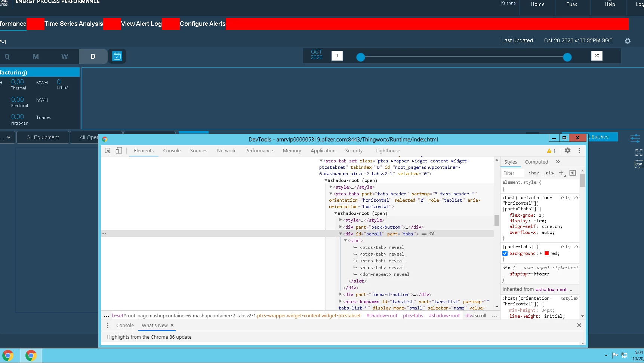Click the flag icon in the system tray
The height and width of the screenshot is (363, 644).
click(615, 355)
